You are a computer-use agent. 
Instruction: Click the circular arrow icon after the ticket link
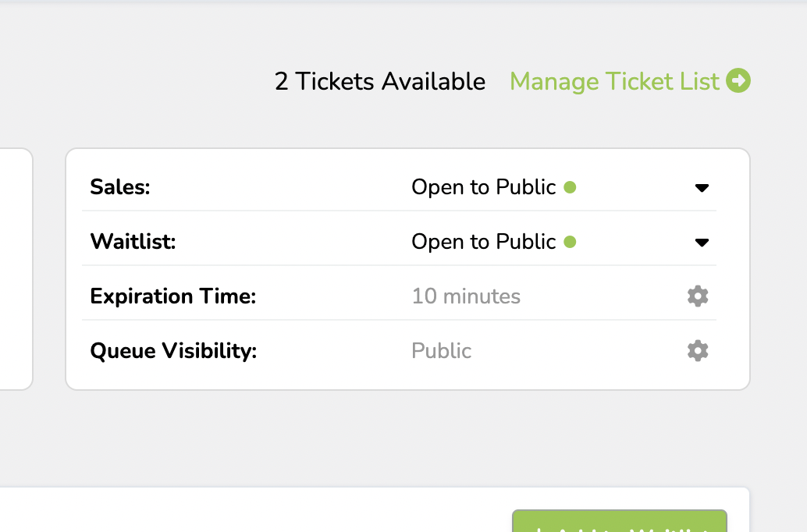tap(738, 81)
